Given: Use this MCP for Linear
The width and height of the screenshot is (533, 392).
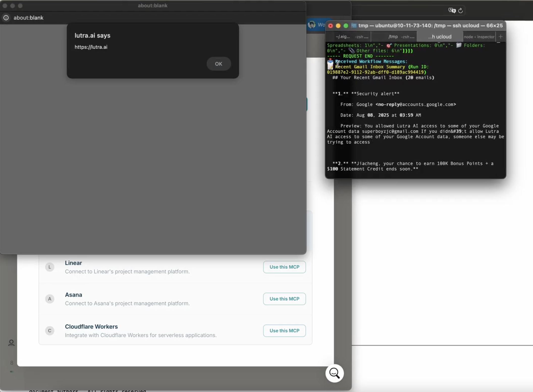Looking at the screenshot, I should click(x=284, y=267).
